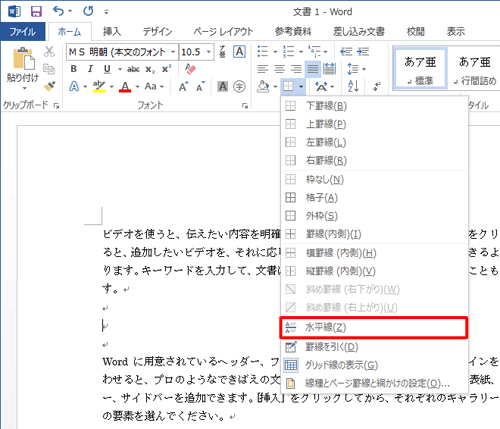Viewport: 500px width, 429px height.
Task: Toggle Align Right
Action: 296,69
